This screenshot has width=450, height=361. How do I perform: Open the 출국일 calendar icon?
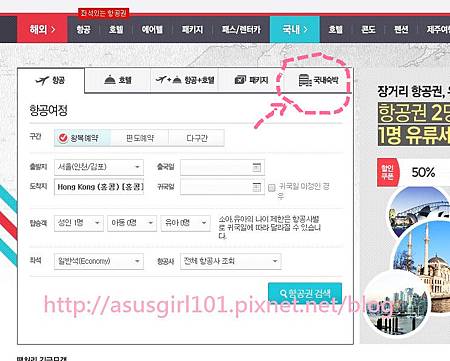(x=256, y=167)
